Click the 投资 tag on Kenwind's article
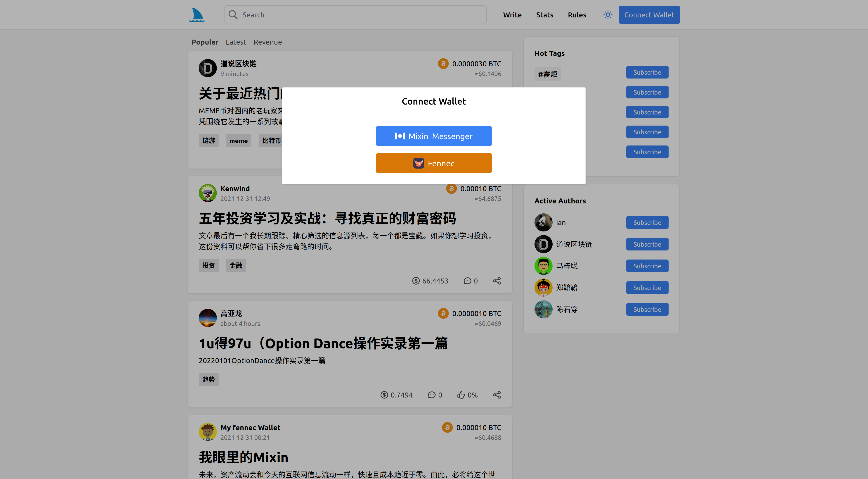 pos(208,266)
